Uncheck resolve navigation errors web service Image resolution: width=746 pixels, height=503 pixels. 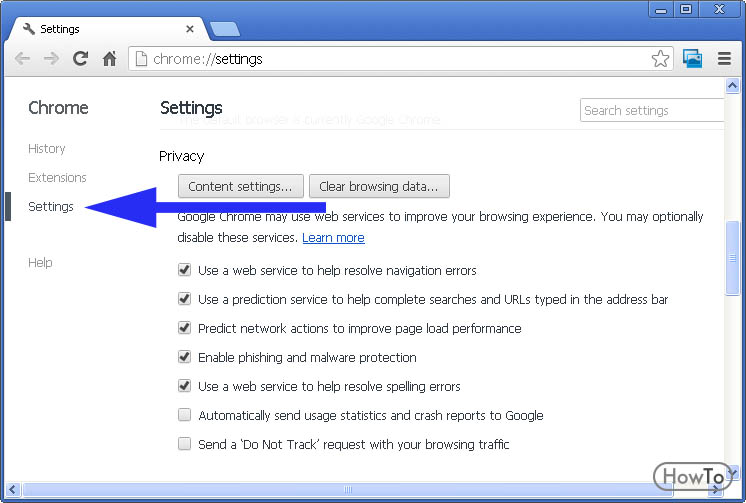[x=185, y=270]
